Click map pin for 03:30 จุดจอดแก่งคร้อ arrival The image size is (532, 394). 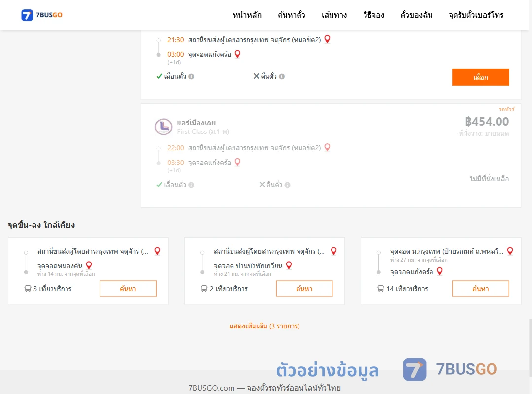tap(238, 162)
